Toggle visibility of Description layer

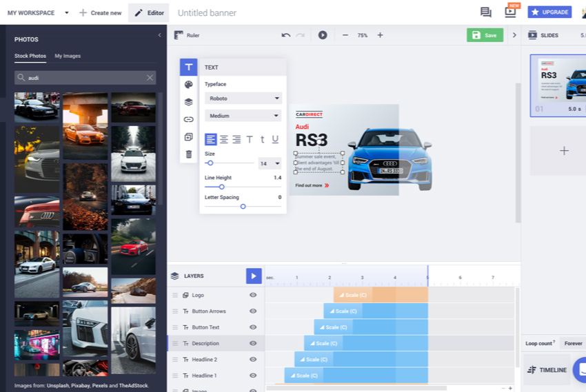pyautogui.click(x=253, y=343)
